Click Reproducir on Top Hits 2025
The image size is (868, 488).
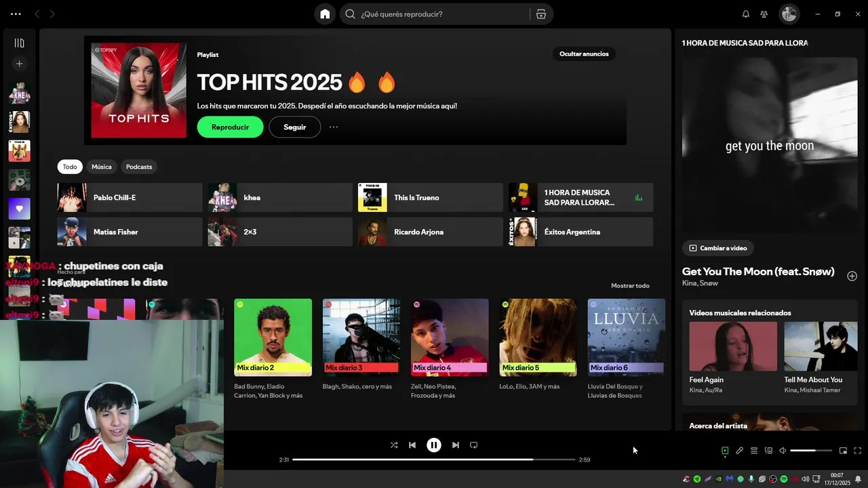(x=230, y=127)
